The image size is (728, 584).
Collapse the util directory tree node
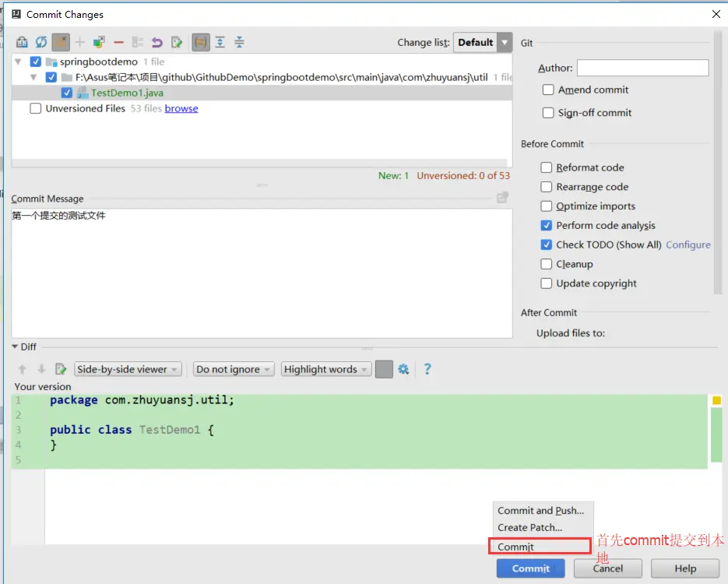(33, 77)
